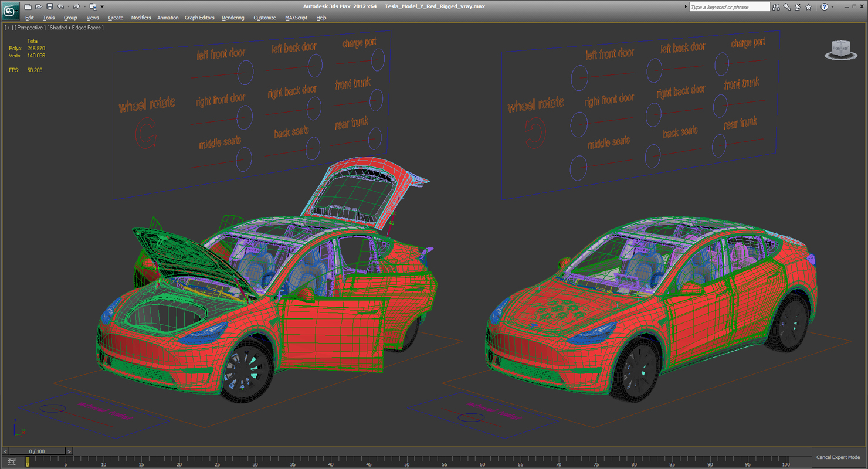Click the Save File floppy icon
Screen dimensions: 868x469
click(x=49, y=6)
